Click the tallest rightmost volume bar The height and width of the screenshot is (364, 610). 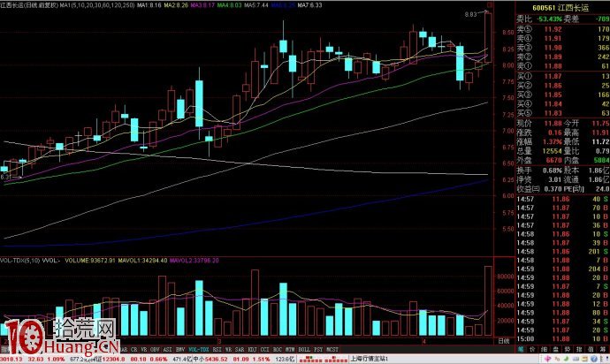(488, 300)
